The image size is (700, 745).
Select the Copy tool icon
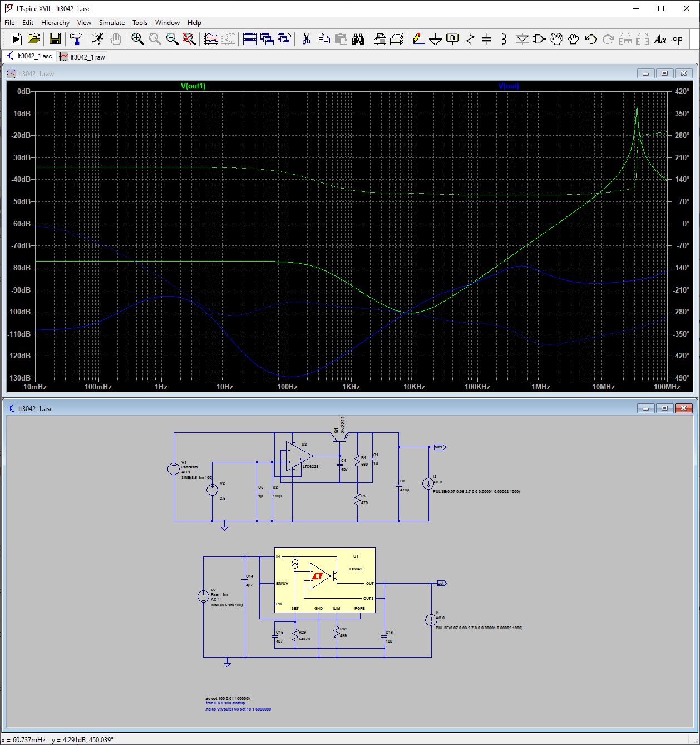(x=323, y=39)
